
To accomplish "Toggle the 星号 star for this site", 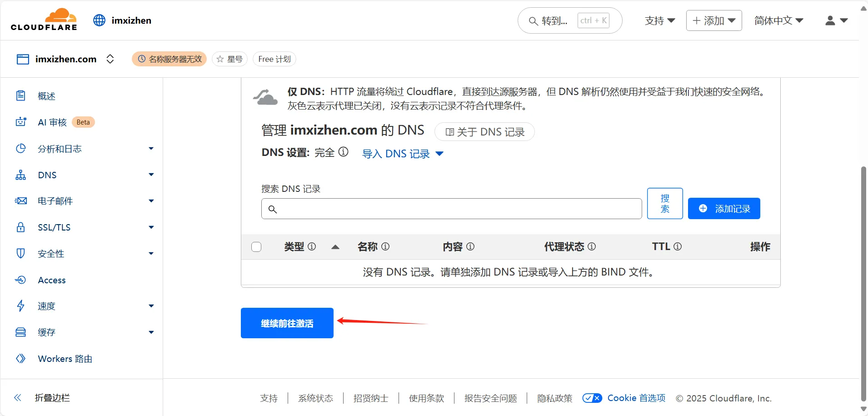I will [229, 59].
